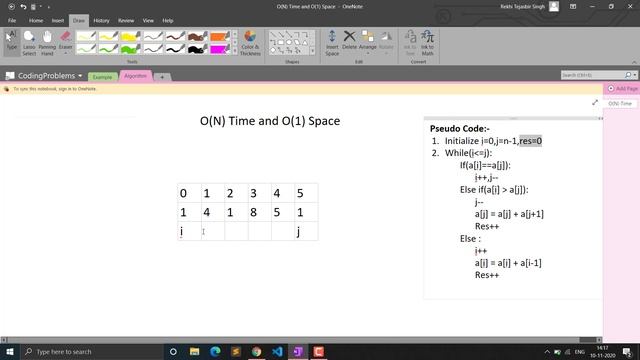This screenshot has height=360, width=640.
Task: Collapse the ribbon with chevron
Action: (634, 62)
